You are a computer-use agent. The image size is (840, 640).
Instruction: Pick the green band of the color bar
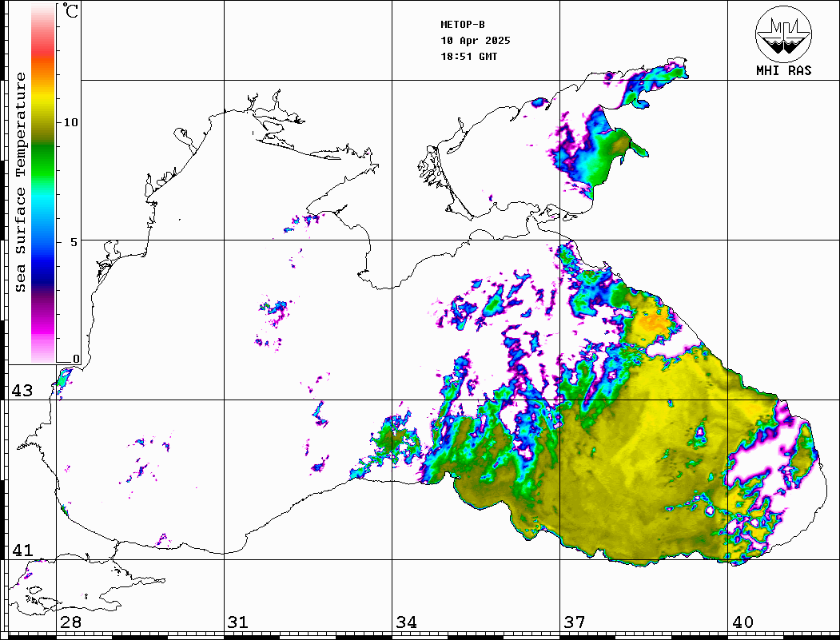tap(43, 161)
